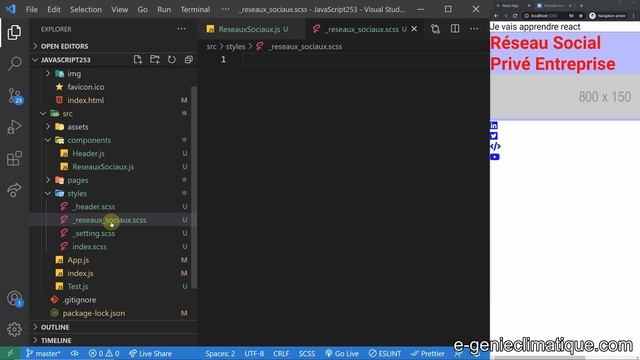This screenshot has height=360, width=640.
Task: Open the Selection menu
Action: pos(86,9)
